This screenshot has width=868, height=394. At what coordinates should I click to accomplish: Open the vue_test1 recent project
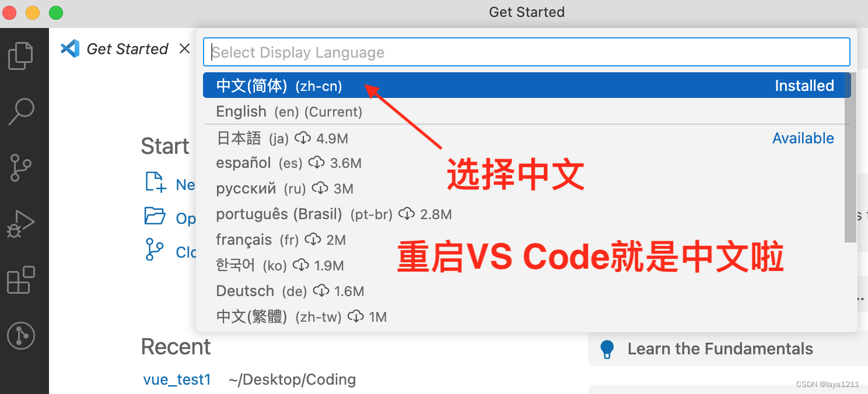pos(177,380)
